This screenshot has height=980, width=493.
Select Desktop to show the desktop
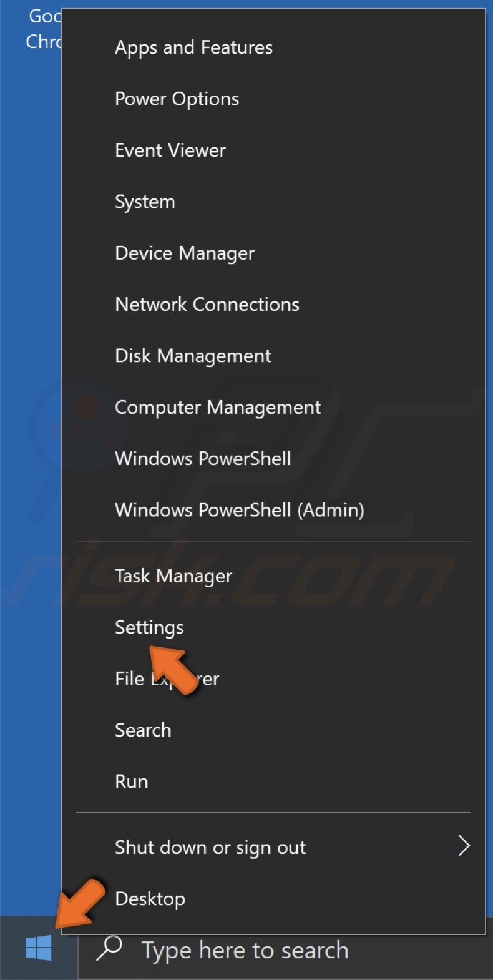150,899
